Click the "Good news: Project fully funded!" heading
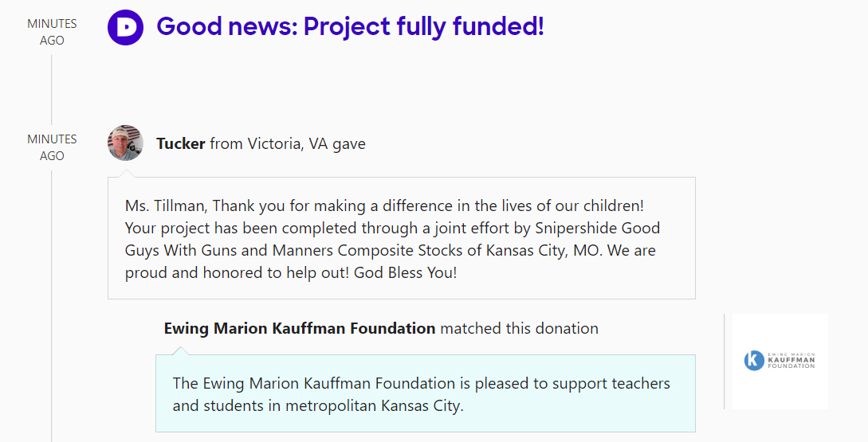 [x=350, y=27]
